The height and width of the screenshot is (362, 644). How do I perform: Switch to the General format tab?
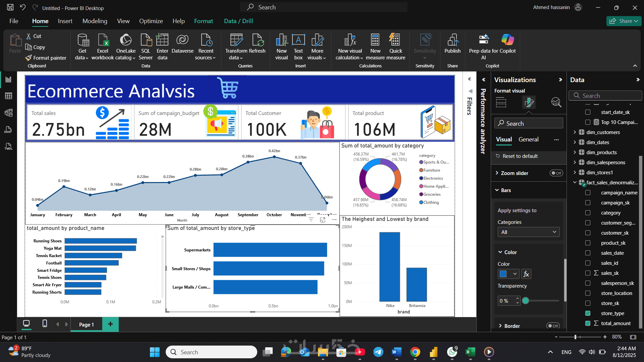tap(528, 139)
